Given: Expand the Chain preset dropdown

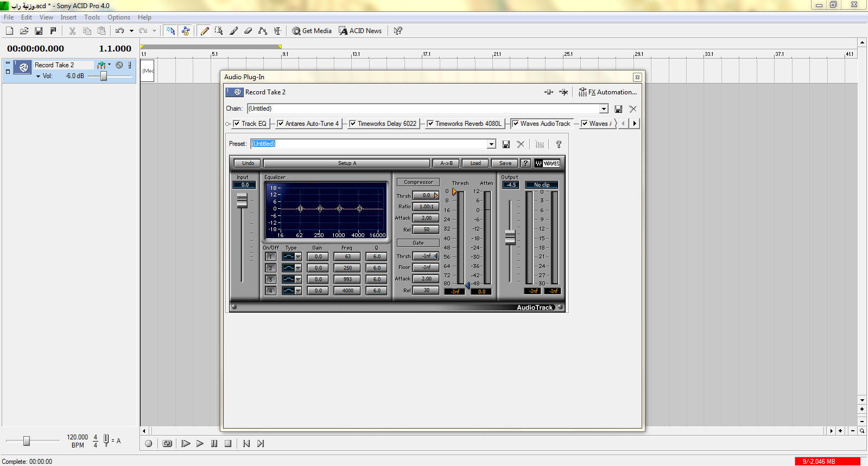Looking at the screenshot, I should [x=604, y=109].
